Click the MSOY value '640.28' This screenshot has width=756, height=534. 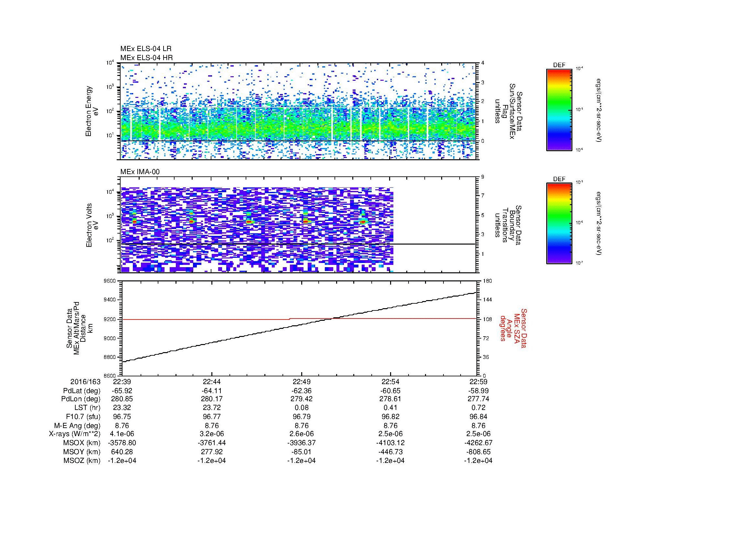(122, 452)
